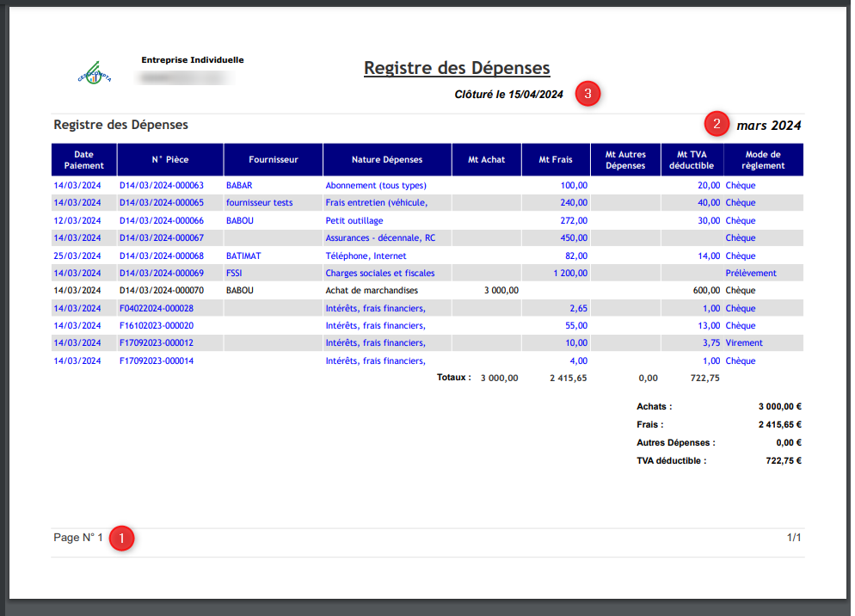855x616 pixels.
Task: Select the Prélèvement payment mode cell
Action: pyautogui.click(x=750, y=273)
